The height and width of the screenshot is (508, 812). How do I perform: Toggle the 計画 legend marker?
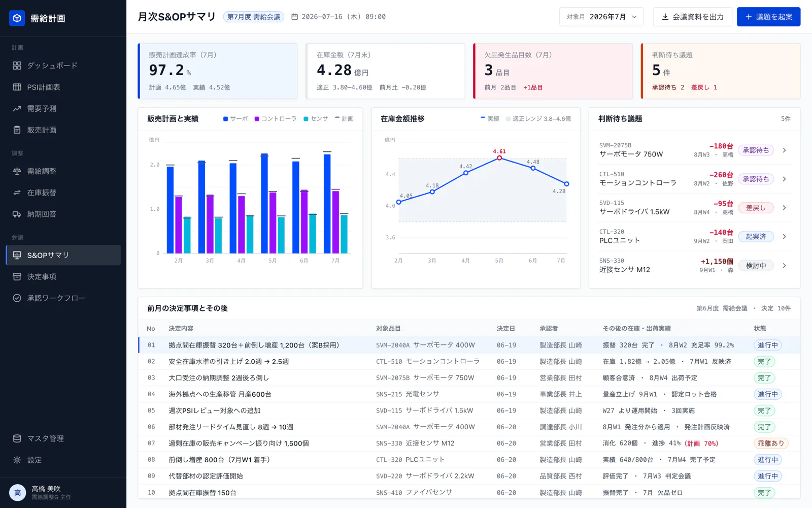[337, 118]
